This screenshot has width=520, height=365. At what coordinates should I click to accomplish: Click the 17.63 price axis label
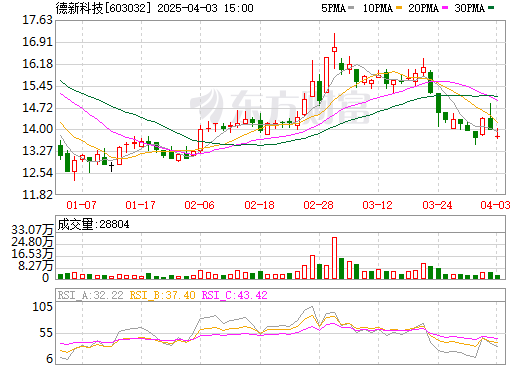click(x=37, y=20)
